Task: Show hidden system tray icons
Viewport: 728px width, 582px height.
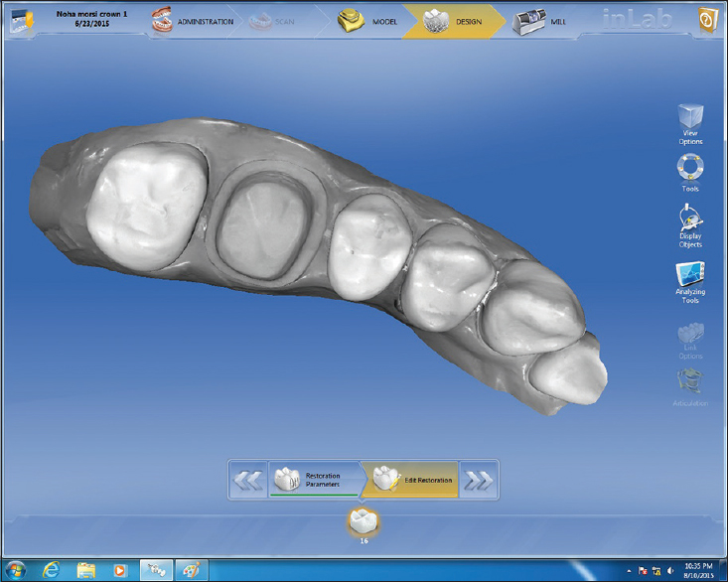Action: coord(631,570)
